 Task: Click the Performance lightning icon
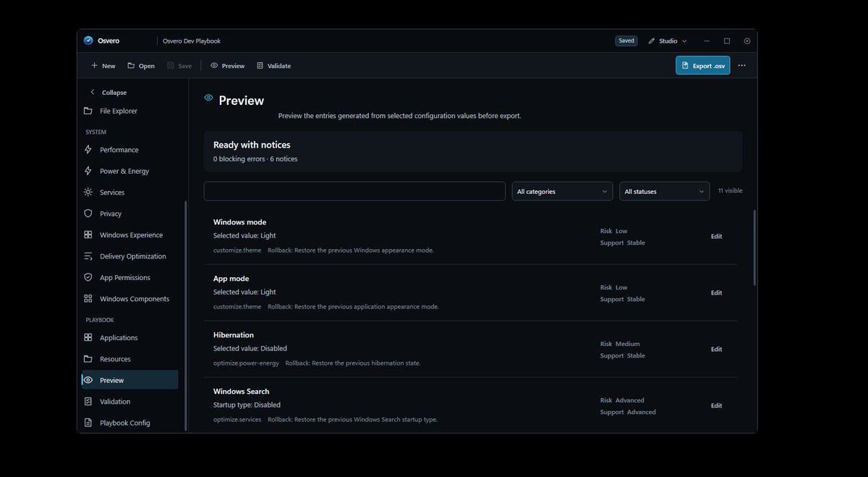point(88,150)
